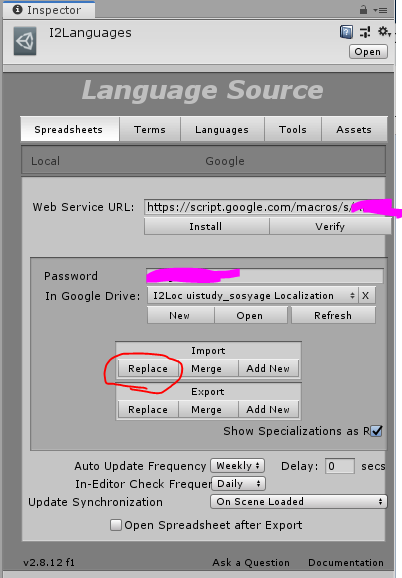The height and width of the screenshot is (578, 402).
Task: Click Import Replace button
Action: click(148, 369)
